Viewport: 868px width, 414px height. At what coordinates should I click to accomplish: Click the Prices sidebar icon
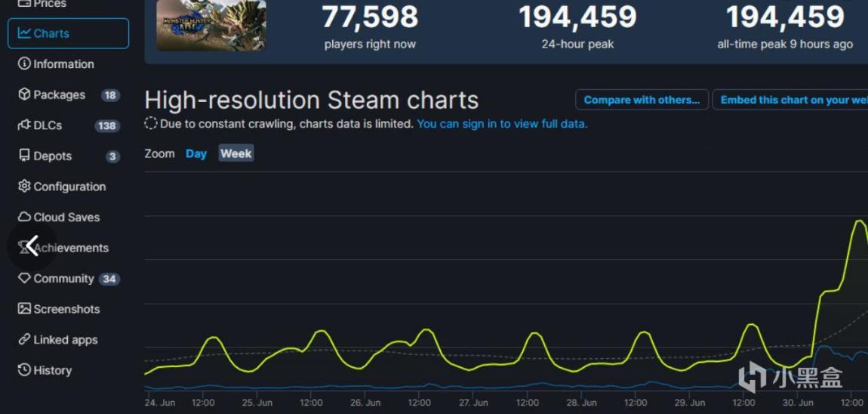[24, 3]
